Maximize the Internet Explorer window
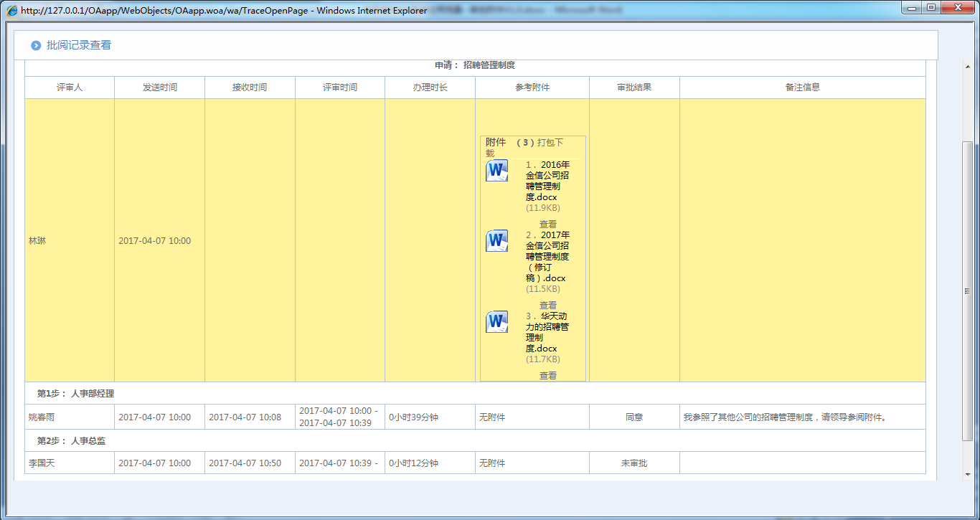The width and height of the screenshot is (980, 520). tap(932, 8)
